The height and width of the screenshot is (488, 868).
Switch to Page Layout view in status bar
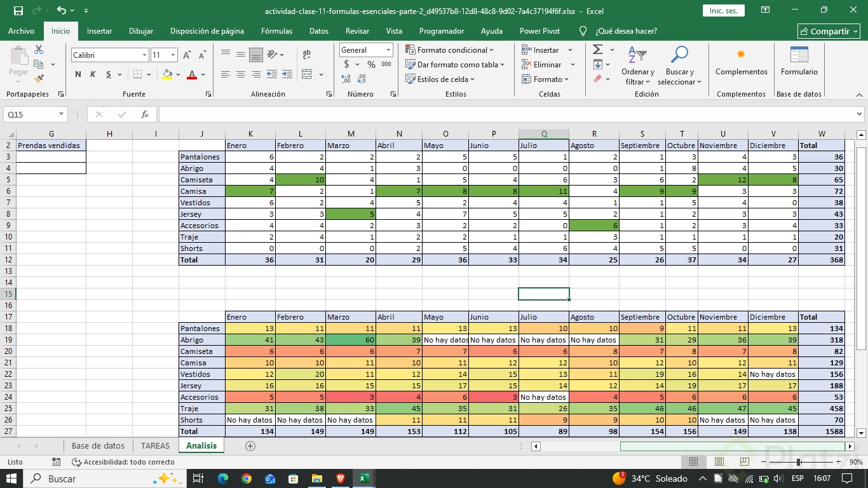click(719, 462)
